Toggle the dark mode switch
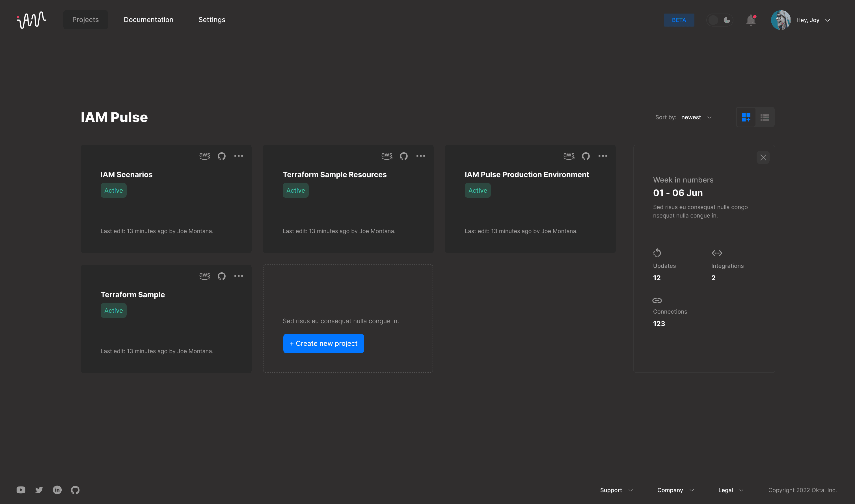Screen dimensions: 855x504 click(x=720, y=20)
